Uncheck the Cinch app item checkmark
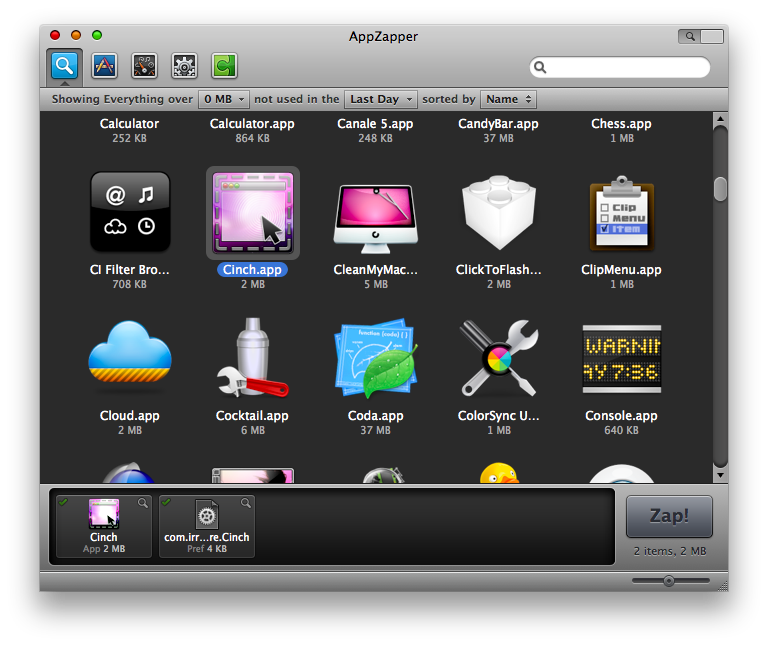 click(x=64, y=502)
